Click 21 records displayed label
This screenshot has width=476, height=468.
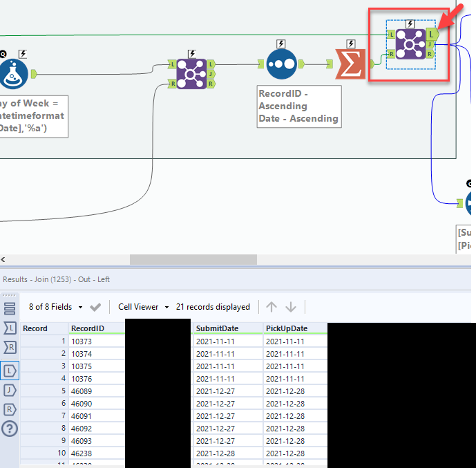(213, 307)
